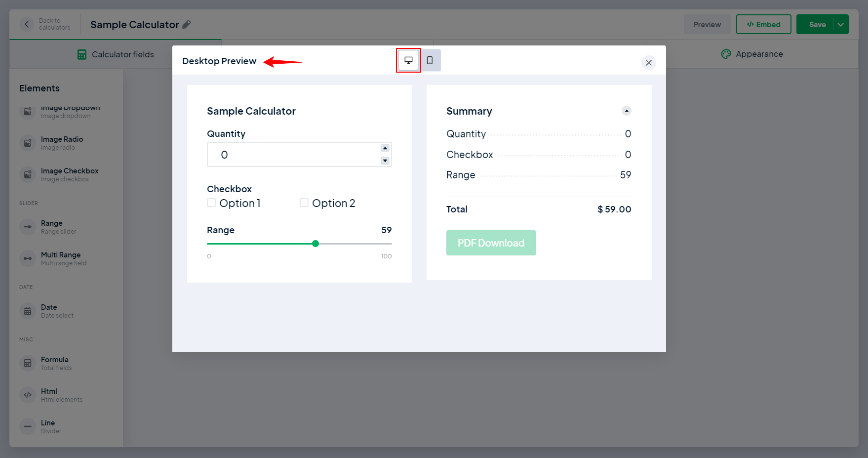
Task: Check the Option 1 checkbox
Action: (x=211, y=203)
